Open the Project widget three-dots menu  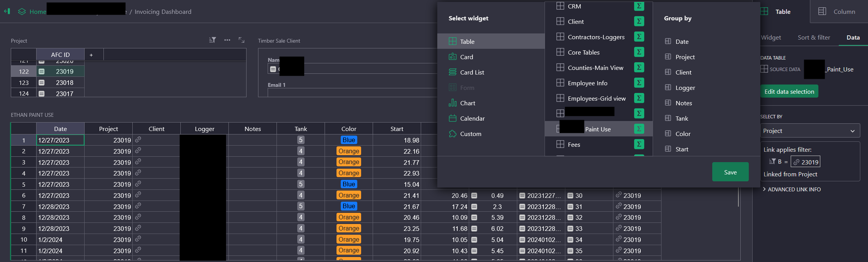(227, 40)
